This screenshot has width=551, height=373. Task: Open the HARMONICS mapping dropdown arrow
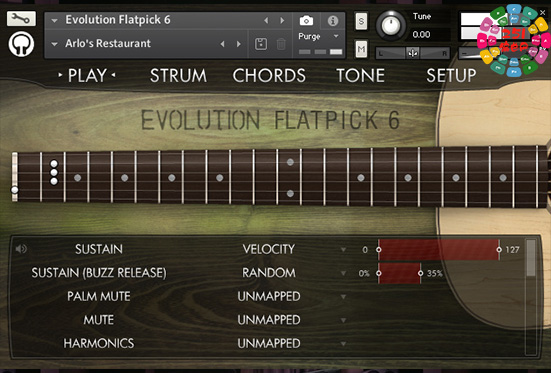point(343,344)
